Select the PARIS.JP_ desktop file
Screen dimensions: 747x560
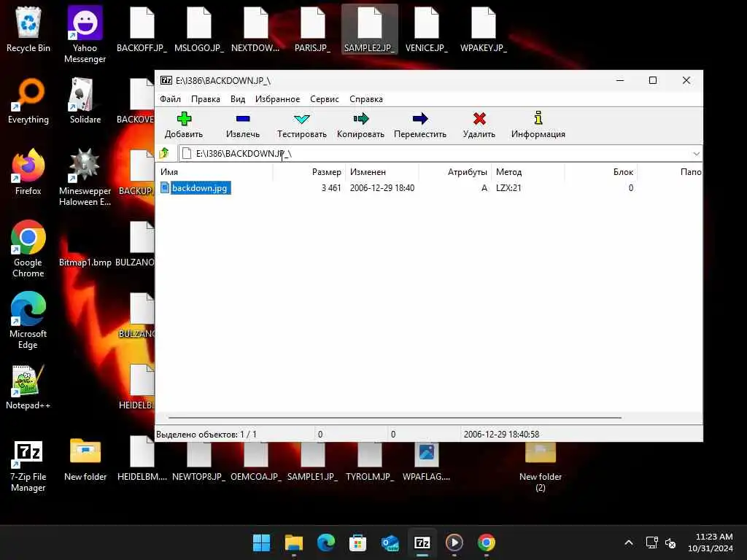click(312, 29)
